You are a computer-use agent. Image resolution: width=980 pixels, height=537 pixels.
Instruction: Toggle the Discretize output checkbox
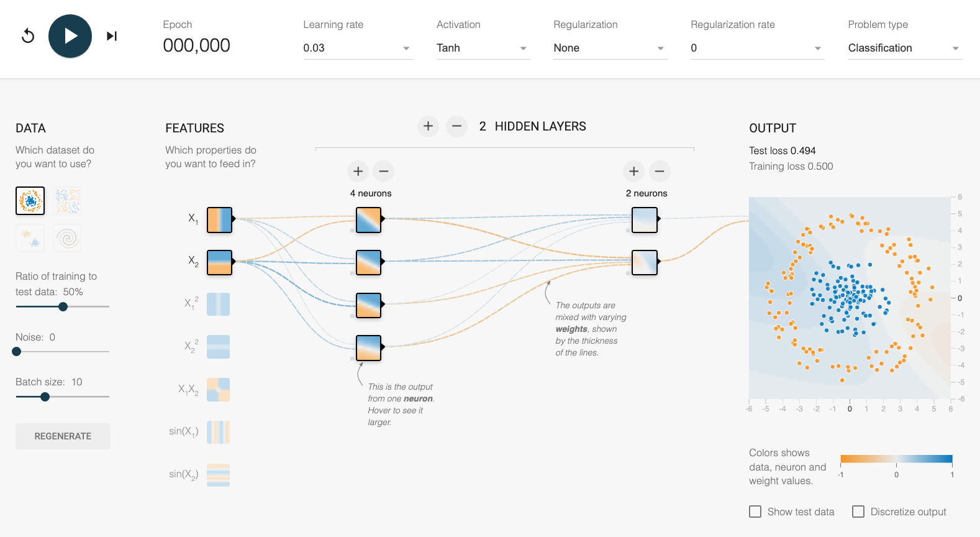[x=858, y=512]
